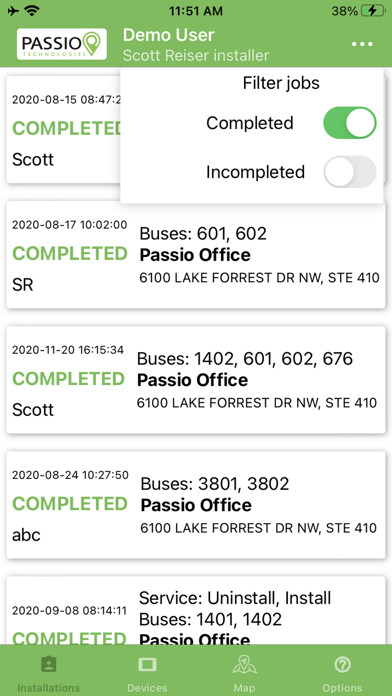
Task: Open the Options help icon
Action: (x=342, y=664)
